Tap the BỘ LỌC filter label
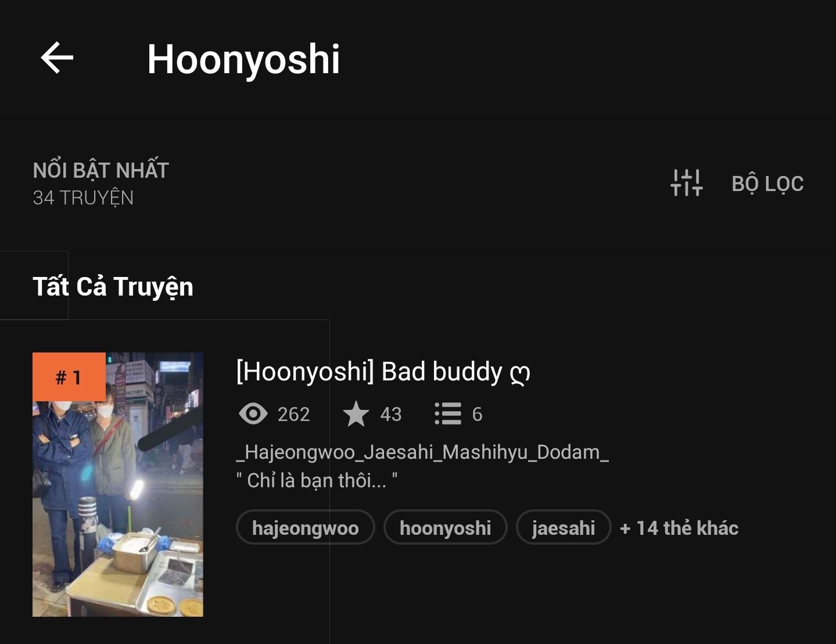This screenshot has width=836, height=644. pos(767,184)
